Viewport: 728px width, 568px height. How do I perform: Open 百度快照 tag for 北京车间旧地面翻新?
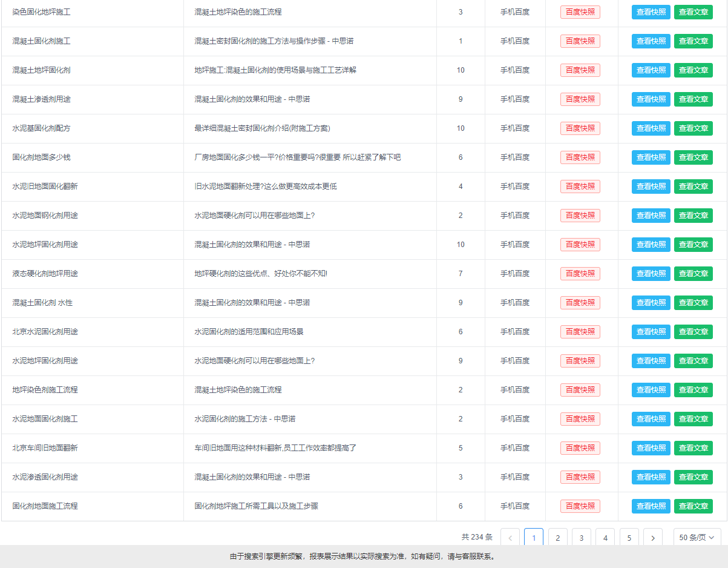[x=580, y=448]
